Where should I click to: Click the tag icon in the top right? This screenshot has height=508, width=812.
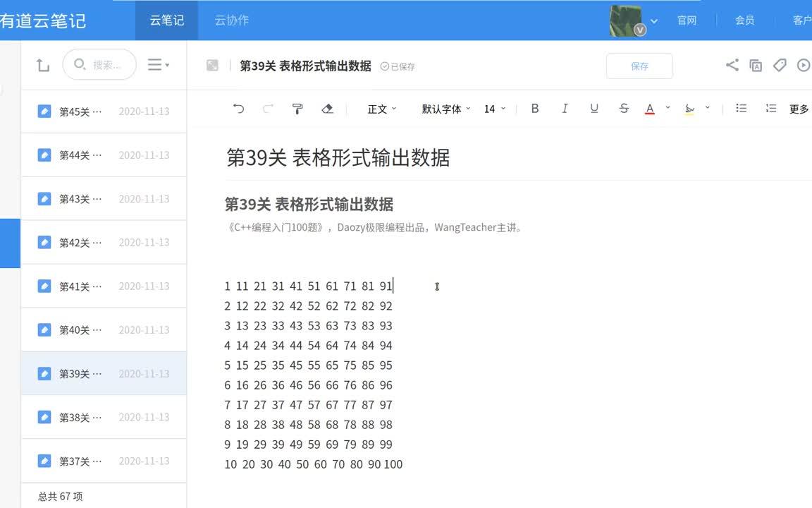click(x=779, y=65)
